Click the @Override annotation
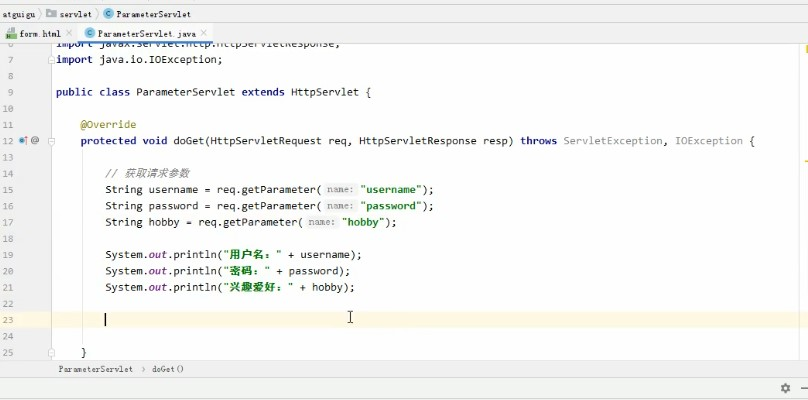 tap(108, 125)
